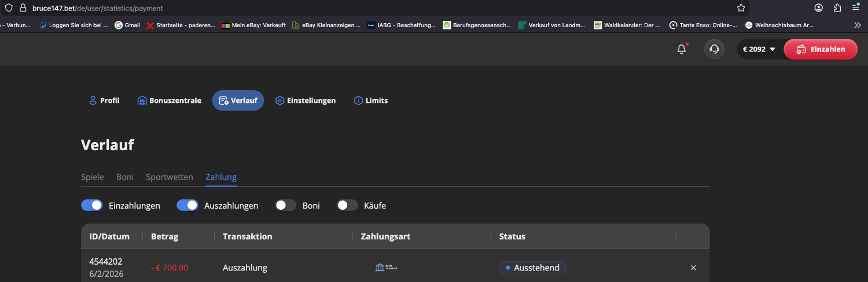Screen dimensions: 868x282
Task: Click the bank transfer payment icon
Action: pos(387,268)
